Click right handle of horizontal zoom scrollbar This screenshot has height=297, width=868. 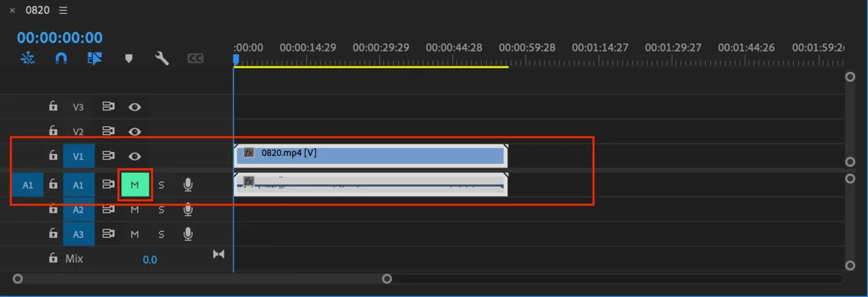pos(387,279)
